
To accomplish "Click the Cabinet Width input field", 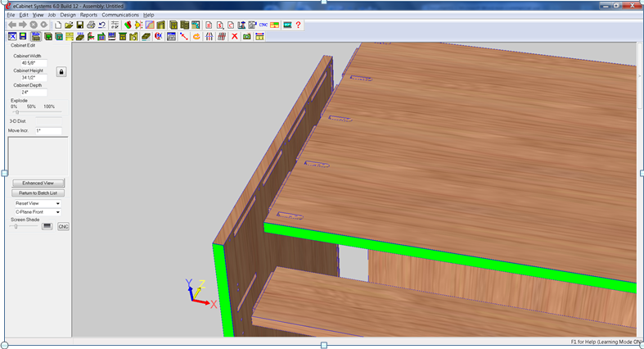I will coord(34,63).
